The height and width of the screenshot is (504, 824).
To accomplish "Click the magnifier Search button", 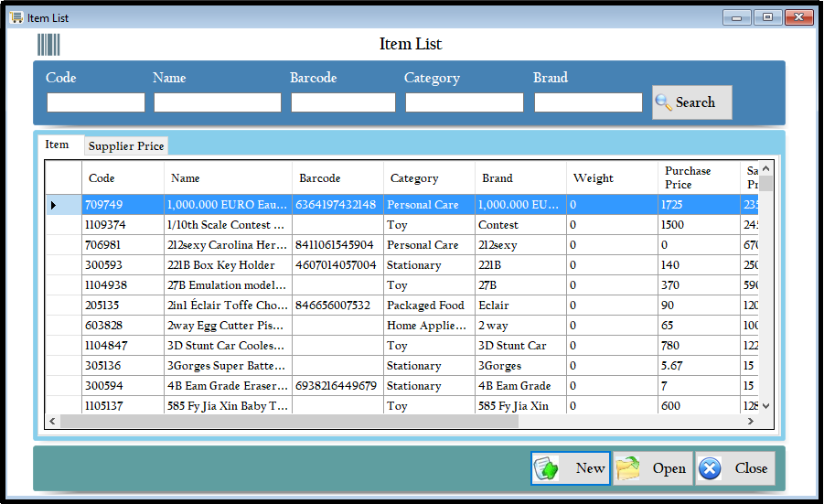I will (x=691, y=102).
